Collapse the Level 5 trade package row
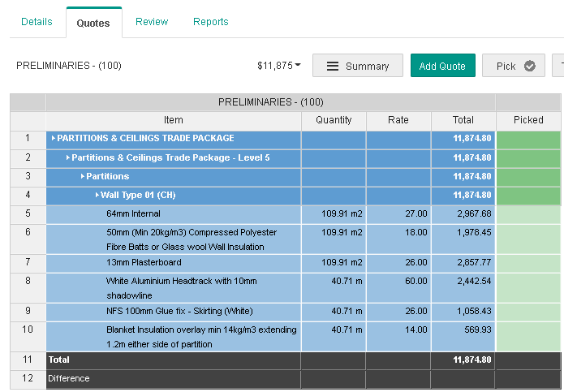The width and height of the screenshot is (564, 392). 68,157
